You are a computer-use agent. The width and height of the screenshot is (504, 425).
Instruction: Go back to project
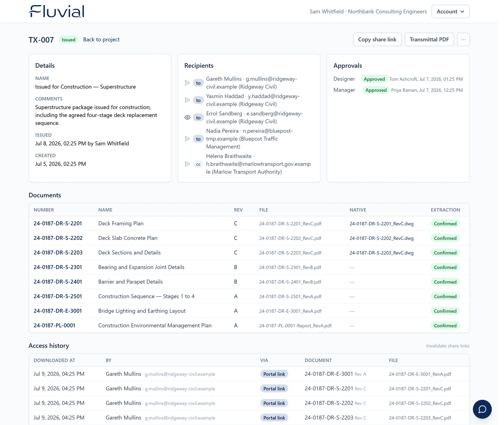point(101,40)
